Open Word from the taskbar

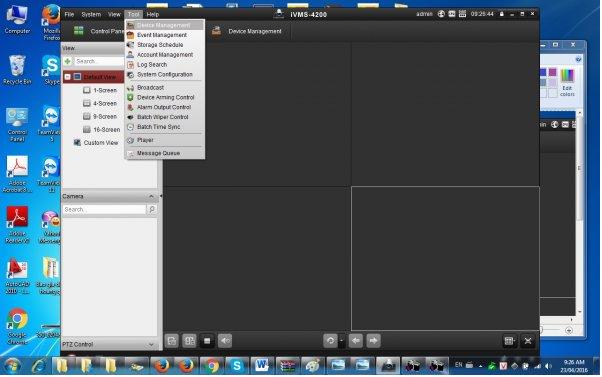262,366
